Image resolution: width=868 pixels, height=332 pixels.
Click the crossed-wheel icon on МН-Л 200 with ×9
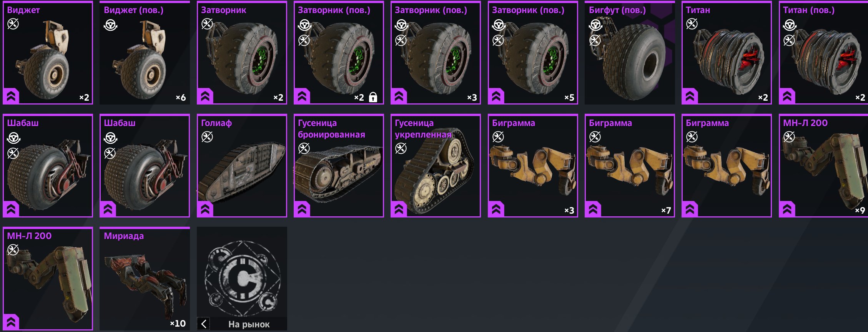(x=789, y=136)
